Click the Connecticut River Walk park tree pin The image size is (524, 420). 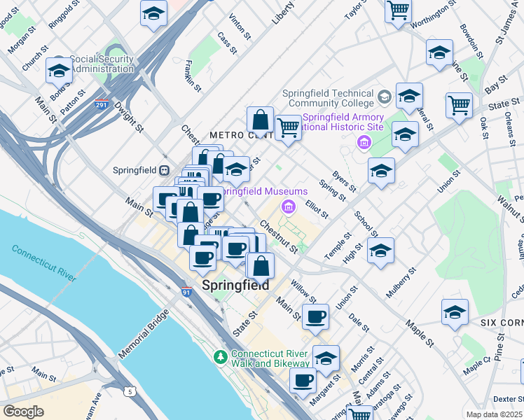221,358
